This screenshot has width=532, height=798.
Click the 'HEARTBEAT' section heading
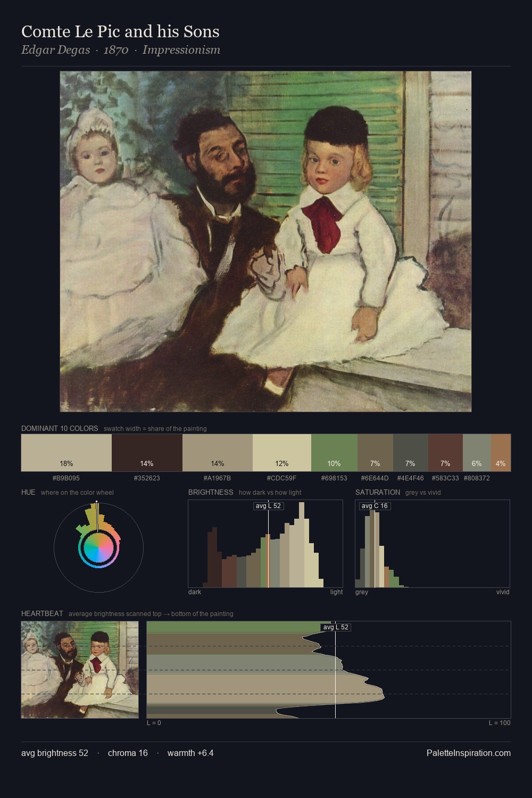click(42, 613)
